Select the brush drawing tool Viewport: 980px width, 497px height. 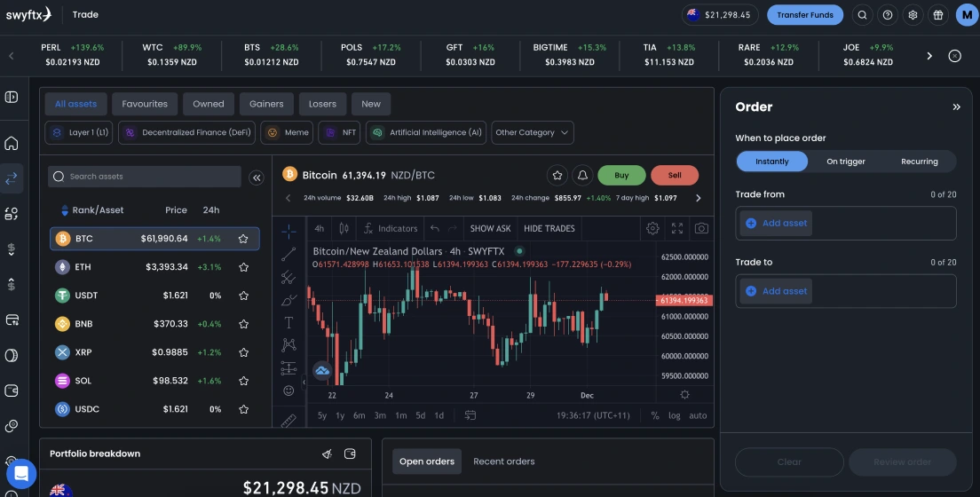(288, 300)
